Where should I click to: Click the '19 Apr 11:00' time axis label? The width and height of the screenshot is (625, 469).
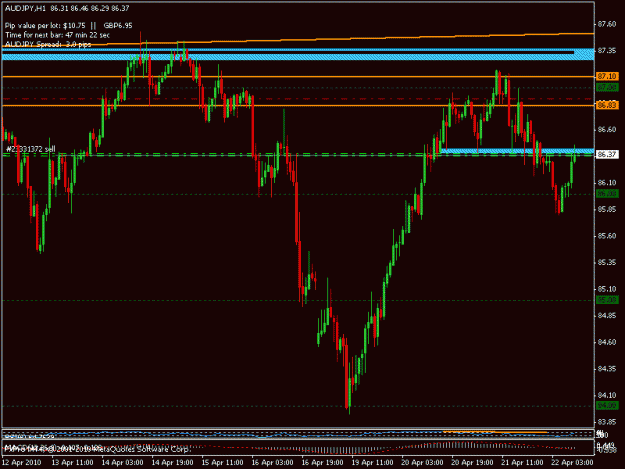[x=372, y=462]
